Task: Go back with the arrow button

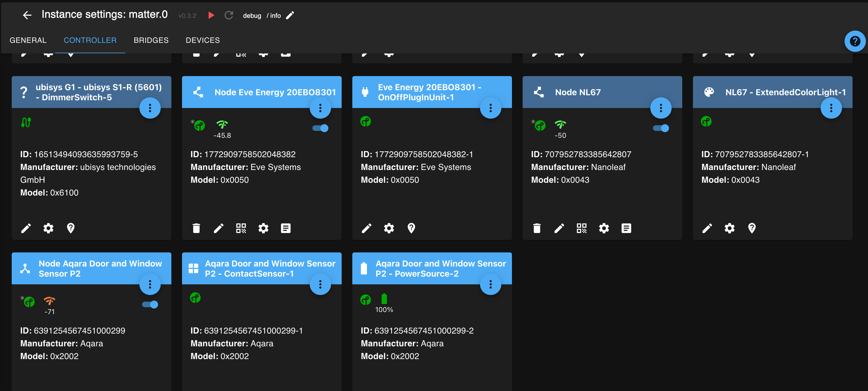Action: pos(27,15)
